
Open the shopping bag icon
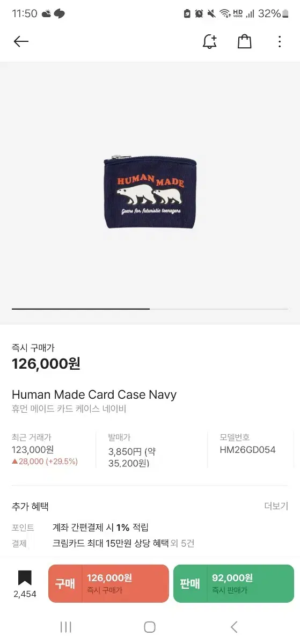click(x=244, y=42)
